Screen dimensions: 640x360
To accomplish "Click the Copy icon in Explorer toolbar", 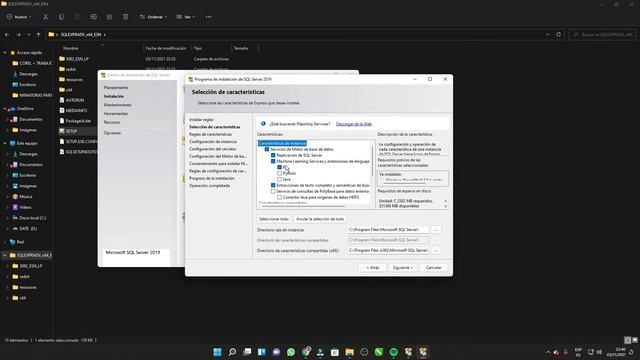I will [61, 17].
